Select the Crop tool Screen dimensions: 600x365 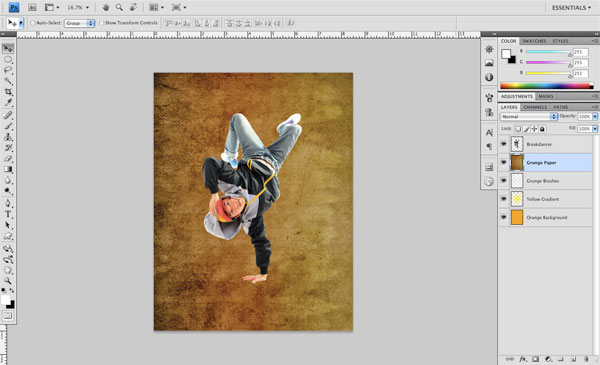[x=8, y=92]
